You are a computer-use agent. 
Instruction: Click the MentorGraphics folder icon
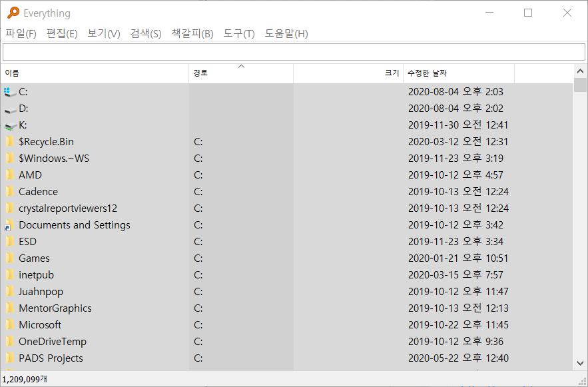click(x=10, y=308)
